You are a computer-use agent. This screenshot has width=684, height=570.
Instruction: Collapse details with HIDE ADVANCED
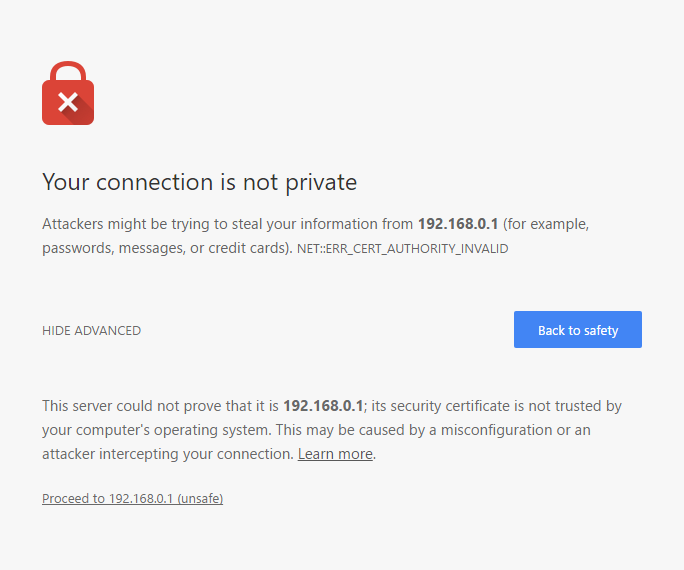(91, 331)
